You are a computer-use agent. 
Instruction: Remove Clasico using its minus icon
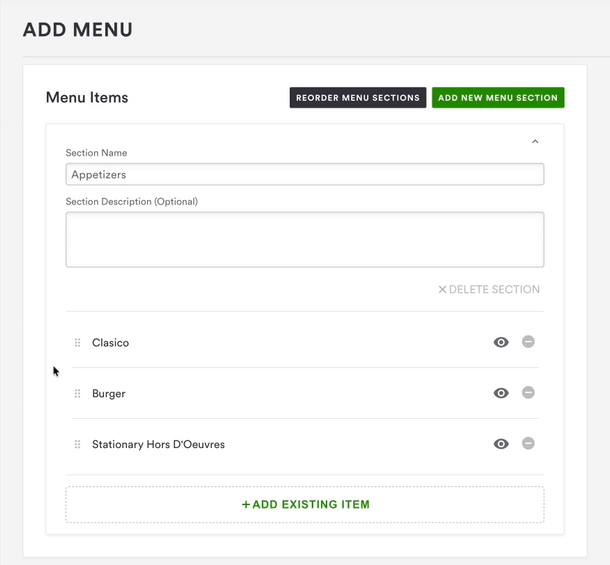(x=528, y=342)
